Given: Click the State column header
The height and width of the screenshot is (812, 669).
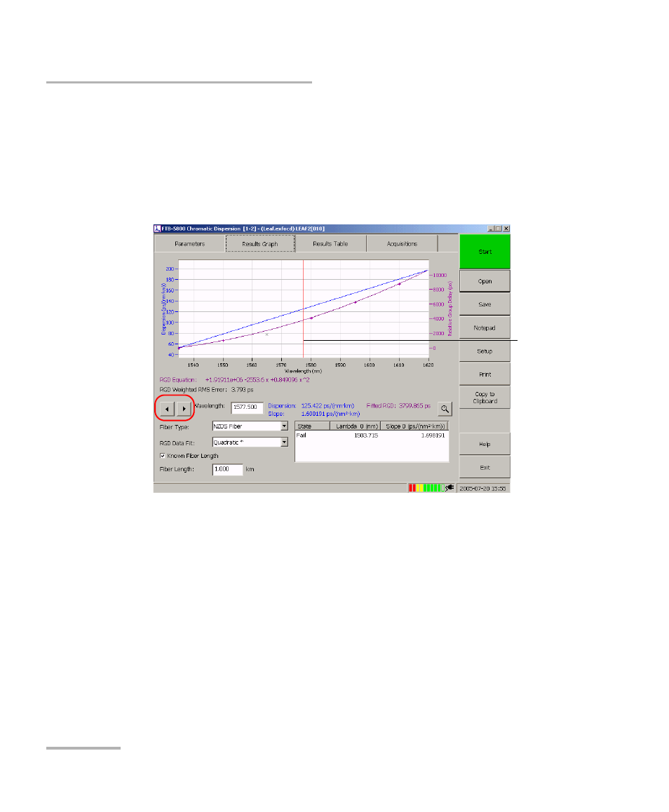Looking at the screenshot, I should [x=312, y=426].
